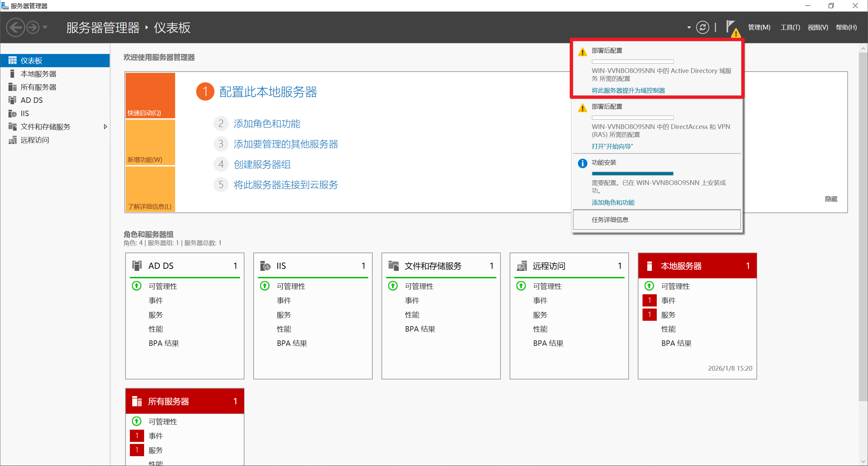Select AD DS in the sidebar
This screenshot has height=466, width=868.
tap(32, 100)
